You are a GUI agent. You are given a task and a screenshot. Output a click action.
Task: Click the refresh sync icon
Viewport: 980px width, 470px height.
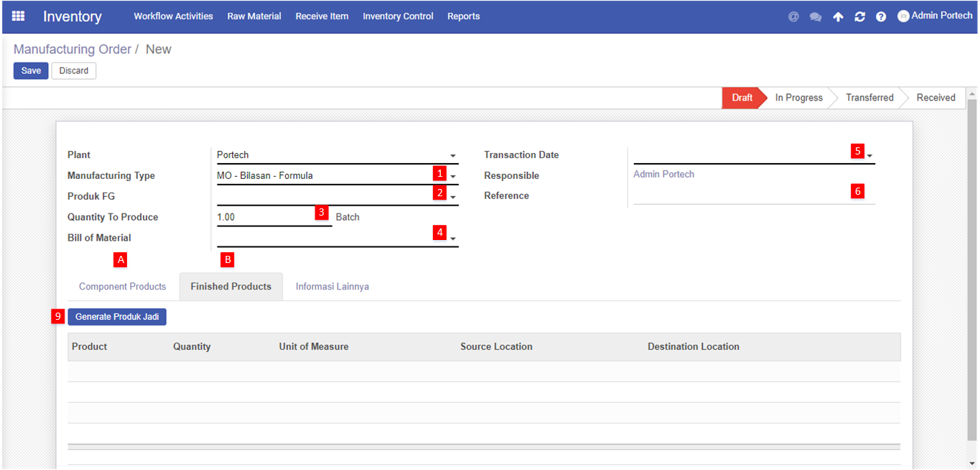coord(859,17)
